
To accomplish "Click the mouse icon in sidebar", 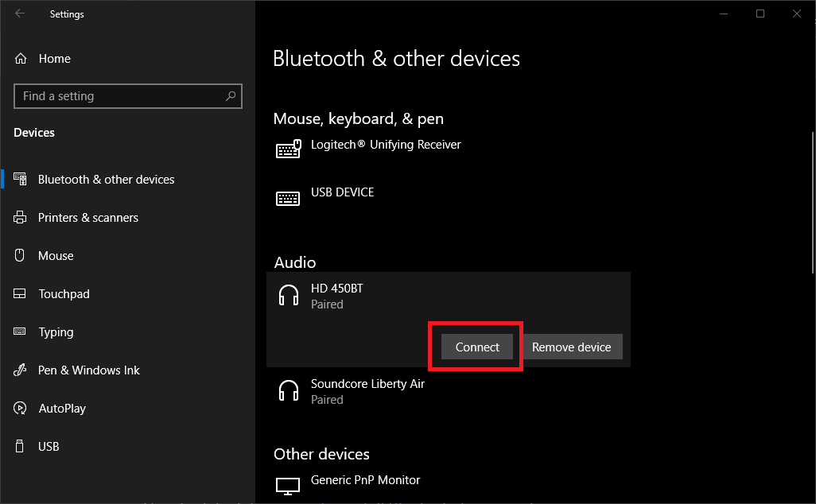I will click(19, 255).
